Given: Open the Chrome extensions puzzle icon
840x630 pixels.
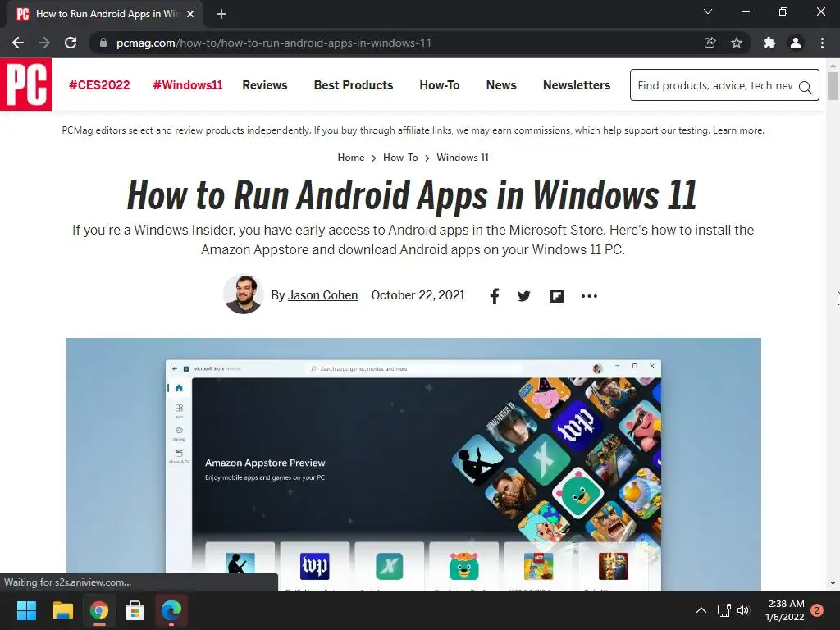Looking at the screenshot, I should click(x=769, y=43).
